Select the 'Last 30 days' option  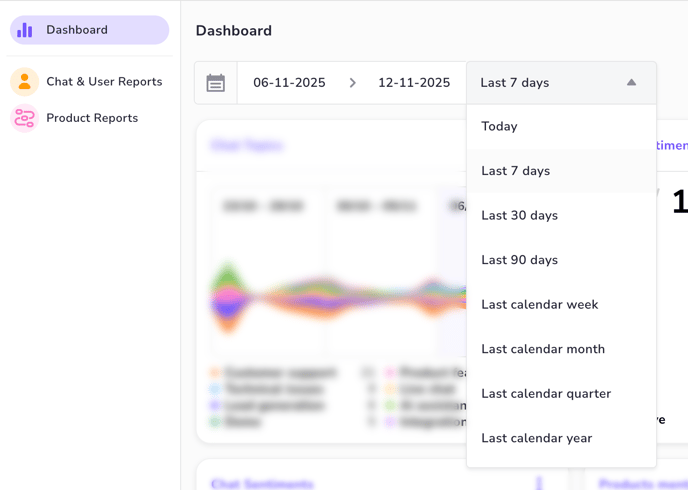tap(519, 216)
